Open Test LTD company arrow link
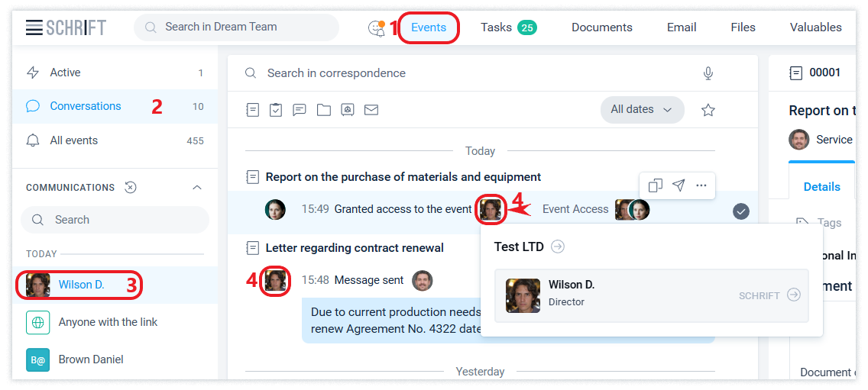868x390 pixels. 558,247
